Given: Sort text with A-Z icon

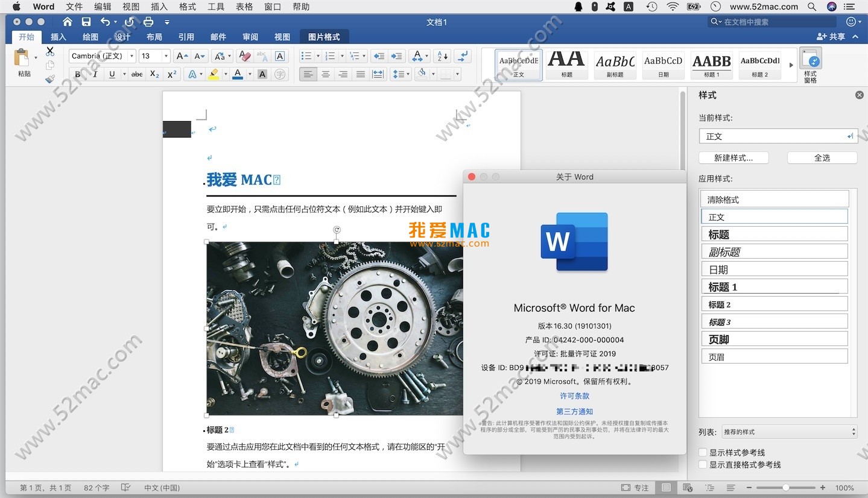Looking at the screenshot, I should click(442, 56).
